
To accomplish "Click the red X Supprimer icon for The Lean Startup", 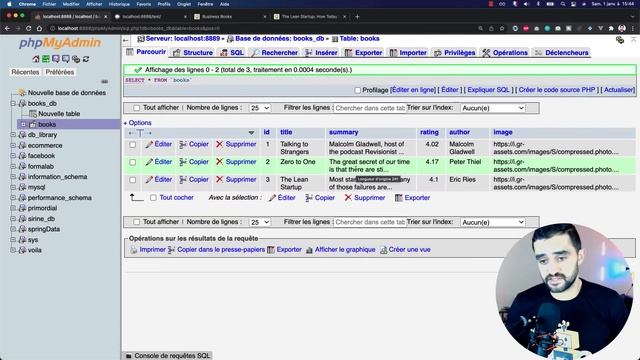I will [220, 180].
